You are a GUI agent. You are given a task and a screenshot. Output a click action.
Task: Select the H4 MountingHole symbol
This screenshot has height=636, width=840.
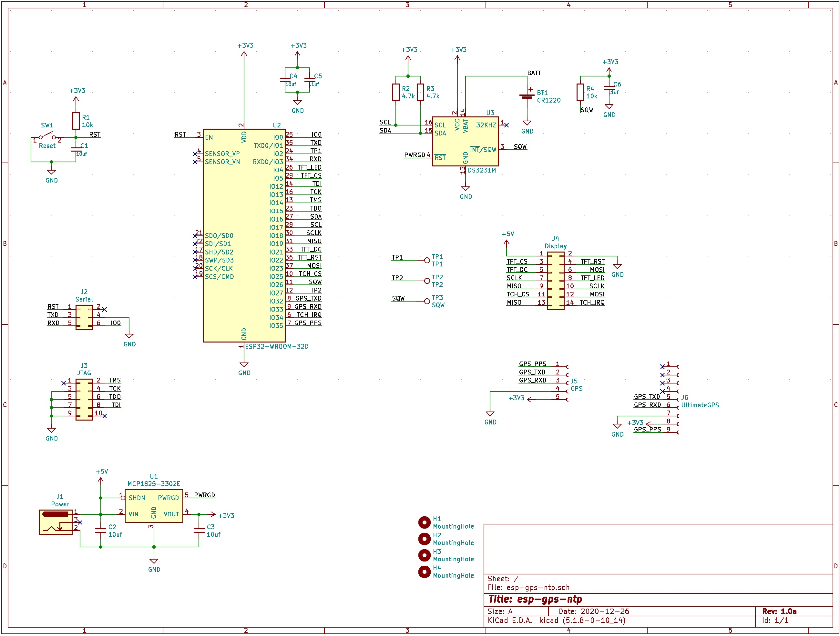point(424,571)
